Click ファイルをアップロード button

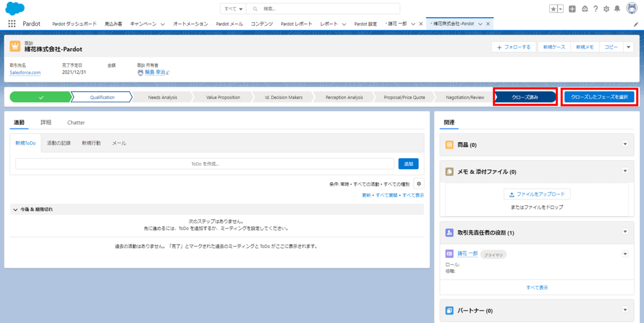(x=537, y=194)
